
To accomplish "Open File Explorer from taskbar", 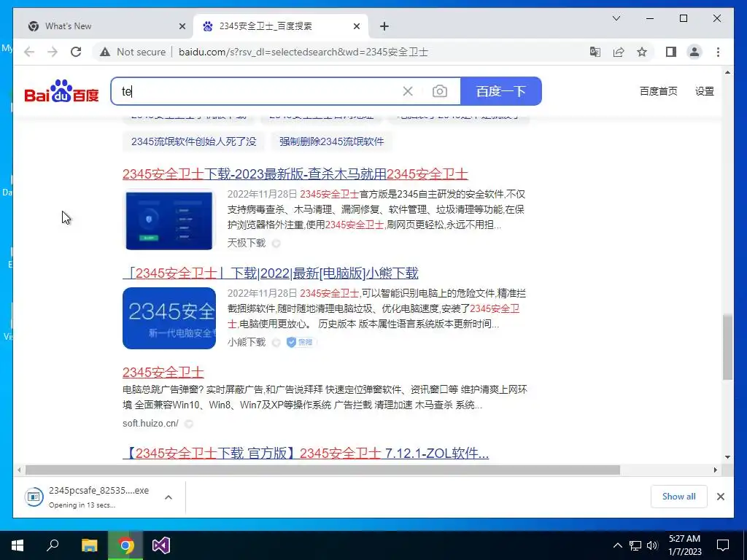I will click(89, 545).
